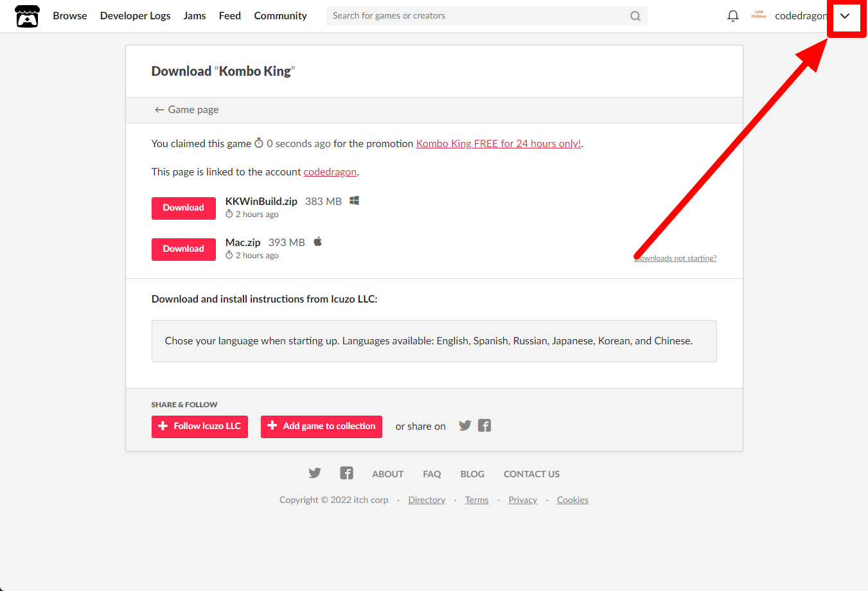
Task: Click the Download "Kombo King" heading
Action: [x=223, y=71]
